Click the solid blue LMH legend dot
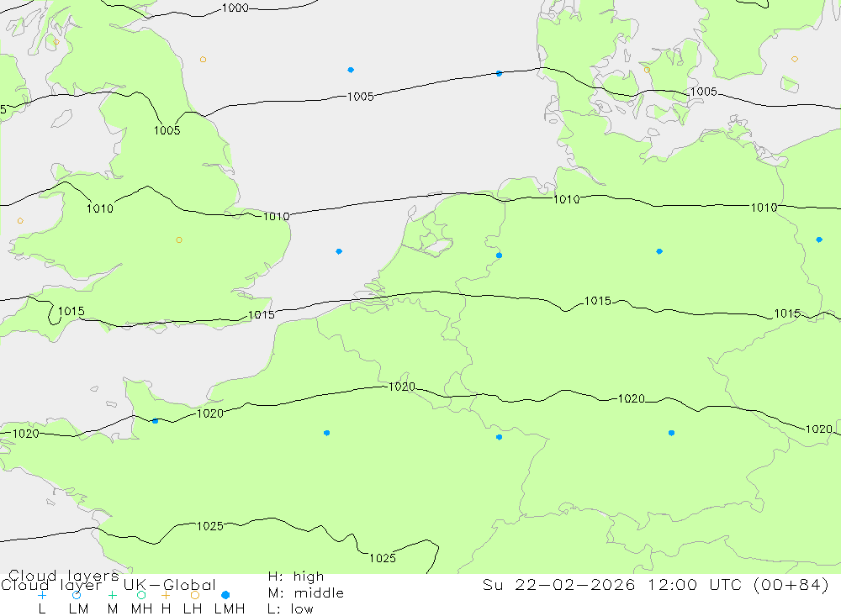The image size is (841, 616). coord(225,595)
